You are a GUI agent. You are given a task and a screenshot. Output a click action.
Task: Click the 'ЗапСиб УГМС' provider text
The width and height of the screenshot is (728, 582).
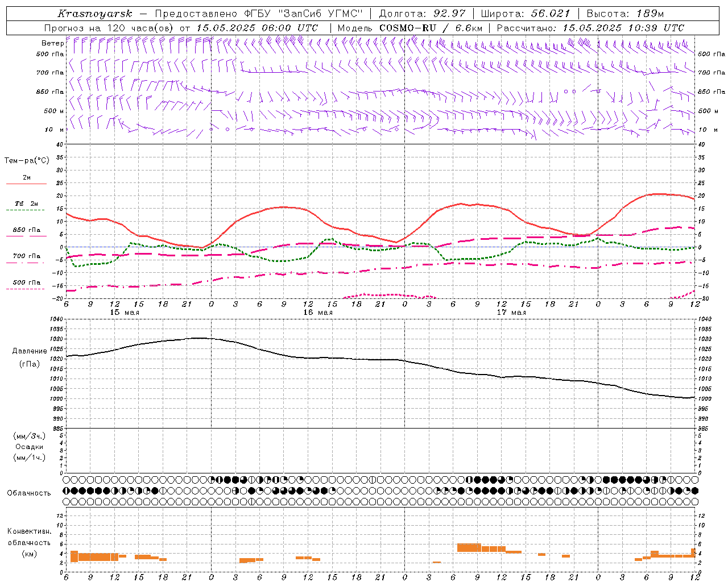pos(320,14)
